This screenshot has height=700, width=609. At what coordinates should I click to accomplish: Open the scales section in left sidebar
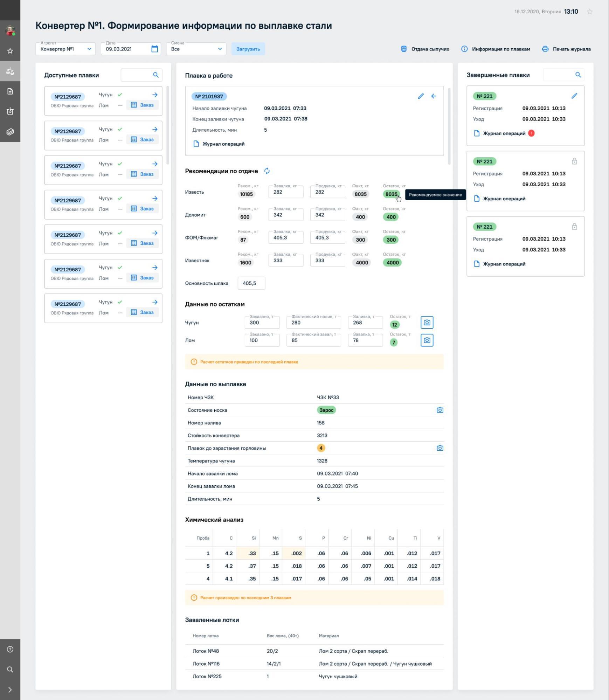tap(10, 71)
